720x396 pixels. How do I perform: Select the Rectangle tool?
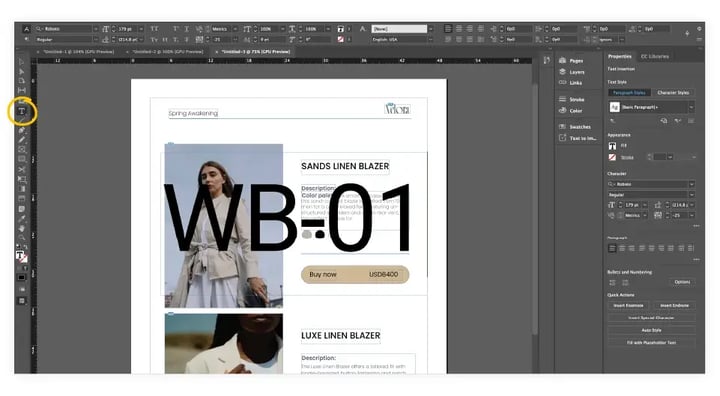[22, 159]
